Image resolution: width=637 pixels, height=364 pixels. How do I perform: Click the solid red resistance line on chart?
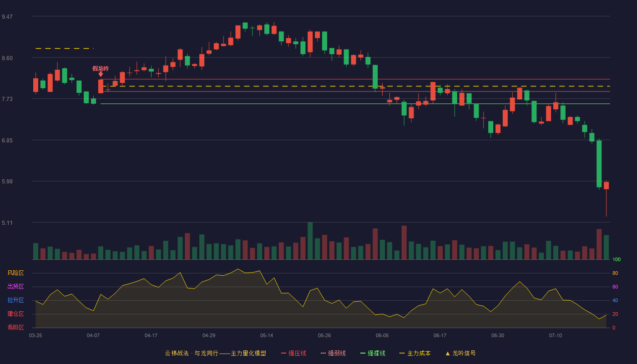355,79
